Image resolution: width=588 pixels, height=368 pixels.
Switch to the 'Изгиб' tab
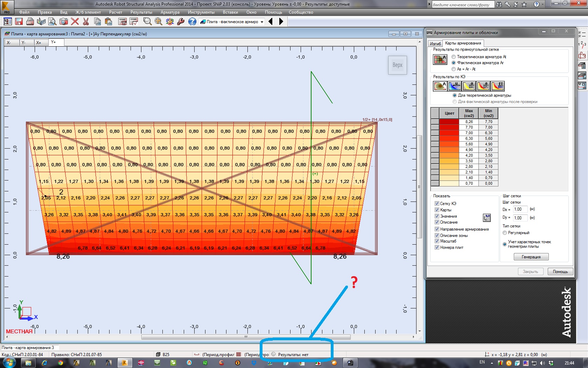click(x=435, y=44)
